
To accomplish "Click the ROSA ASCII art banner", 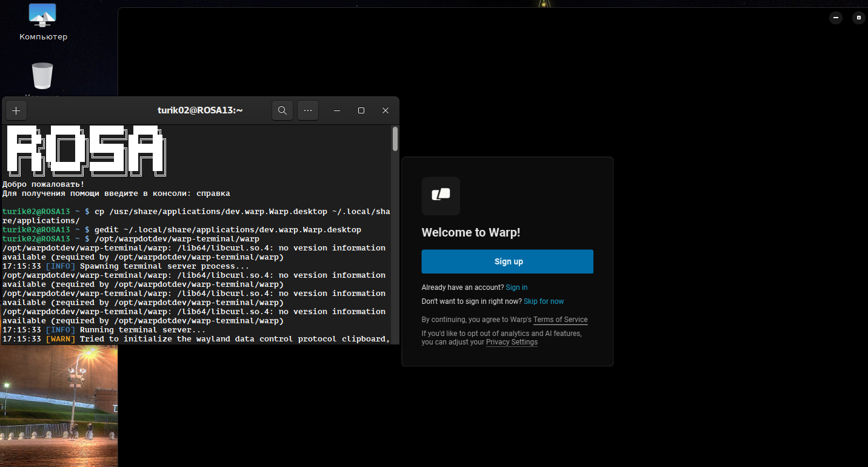I will tap(85, 152).
